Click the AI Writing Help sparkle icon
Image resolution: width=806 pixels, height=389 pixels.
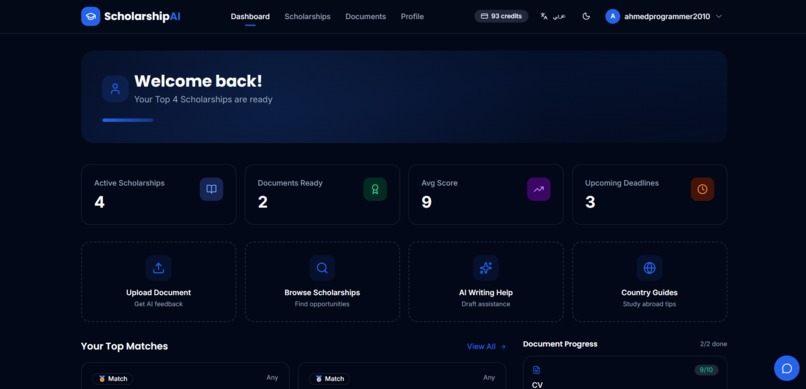pos(486,268)
